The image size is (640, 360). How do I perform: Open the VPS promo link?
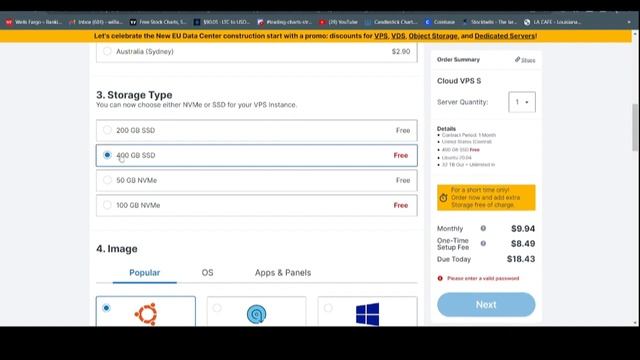pos(381,36)
